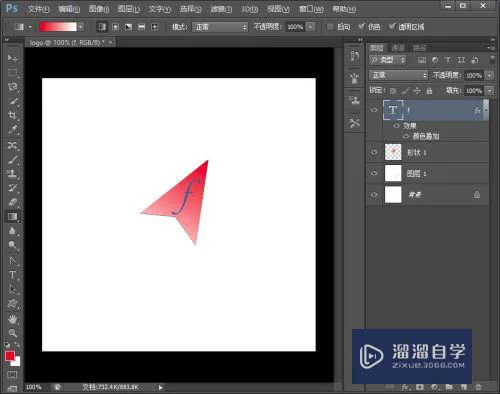The height and width of the screenshot is (394, 500).
Task: Hide the 背景 layer
Action: click(374, 195)
